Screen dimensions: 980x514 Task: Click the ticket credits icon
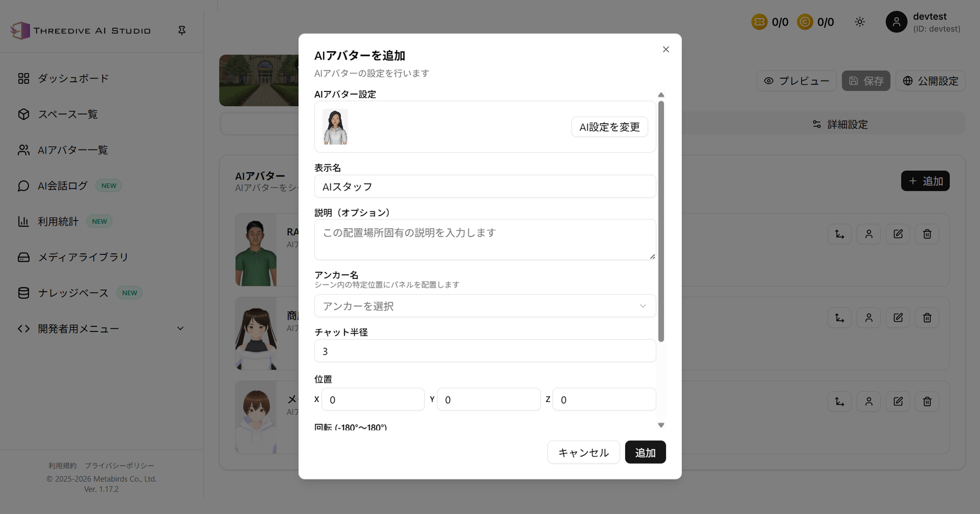pos(759,22)
